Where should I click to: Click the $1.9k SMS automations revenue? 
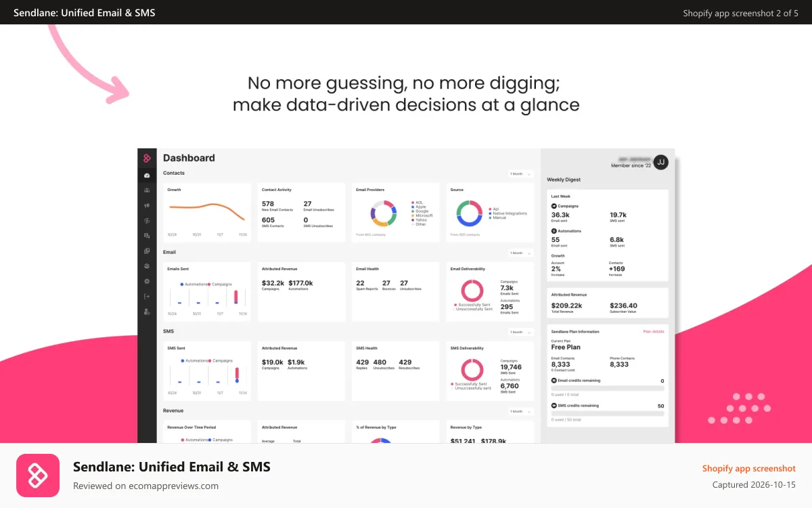(x=296, y=362)
